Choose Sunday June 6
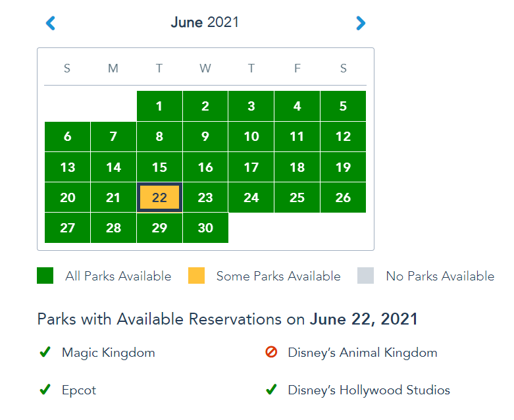514x420 pixels. click(67, 137)
